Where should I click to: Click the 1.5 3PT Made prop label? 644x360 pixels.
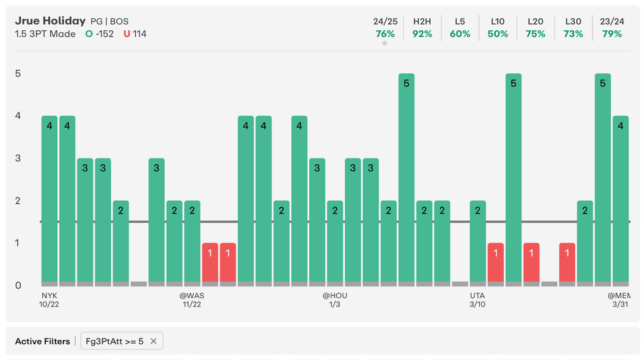45,34
